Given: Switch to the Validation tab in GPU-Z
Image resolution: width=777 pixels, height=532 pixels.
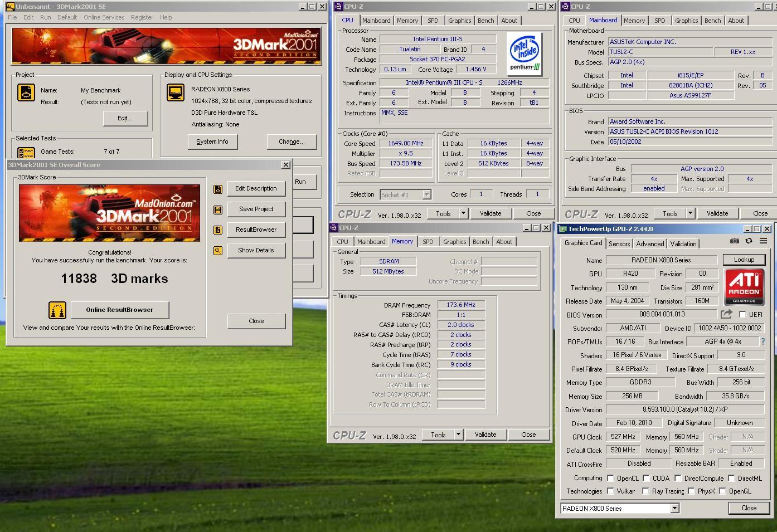Looking at the screenshot, I should 683,243.
